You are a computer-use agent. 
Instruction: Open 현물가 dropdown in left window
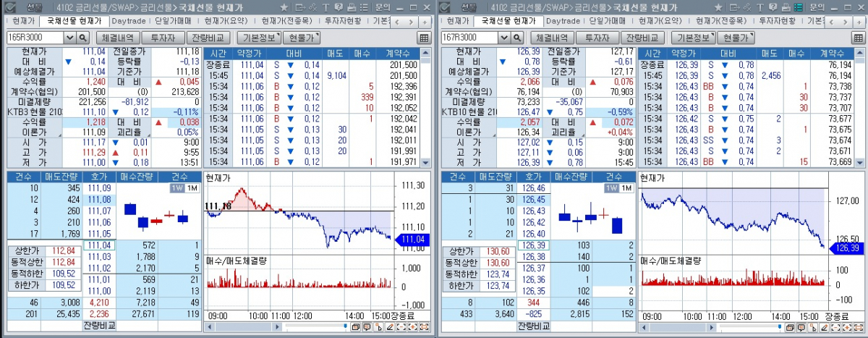302,38
